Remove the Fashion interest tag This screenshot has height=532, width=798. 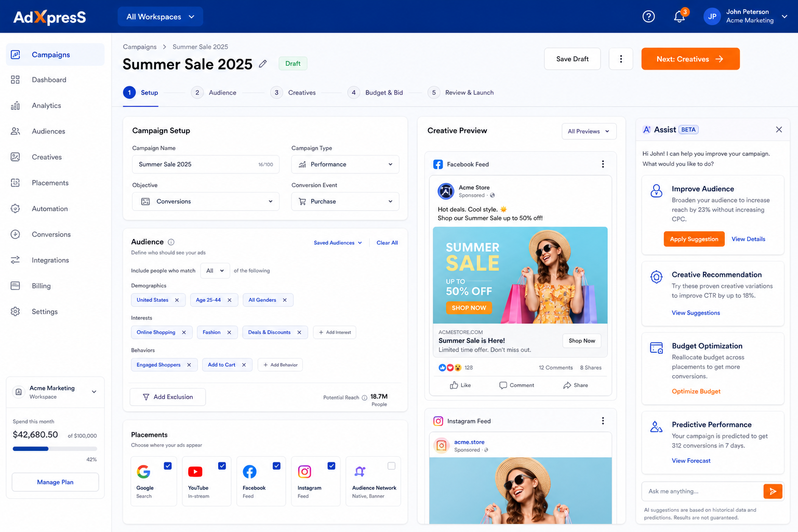pyautogui.click(x=229, y=332)
